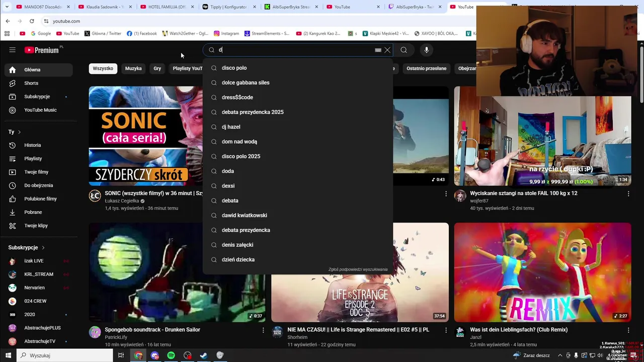Open 024 CREW subscription channel
This screenshot has width=644, height=362.
tap(39, 301)
